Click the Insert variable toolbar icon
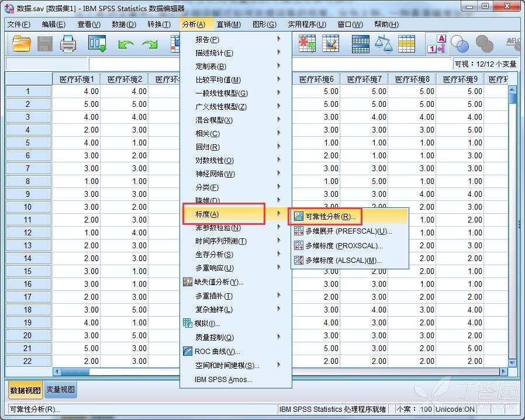525x420 pixels. (x=330, y=44)
